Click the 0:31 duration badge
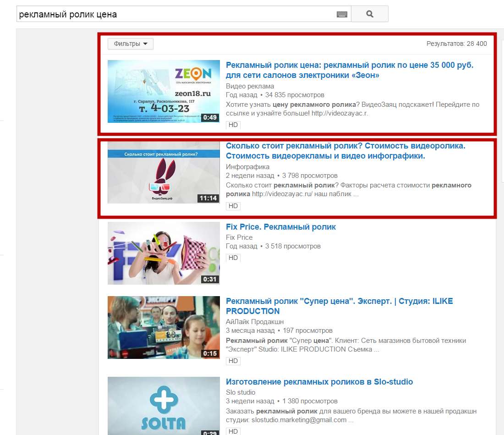 (x=209, y=279)
